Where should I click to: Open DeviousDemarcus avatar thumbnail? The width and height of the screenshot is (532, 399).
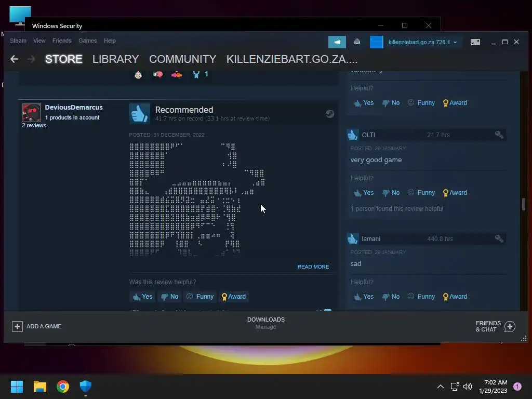click(32, 113)
